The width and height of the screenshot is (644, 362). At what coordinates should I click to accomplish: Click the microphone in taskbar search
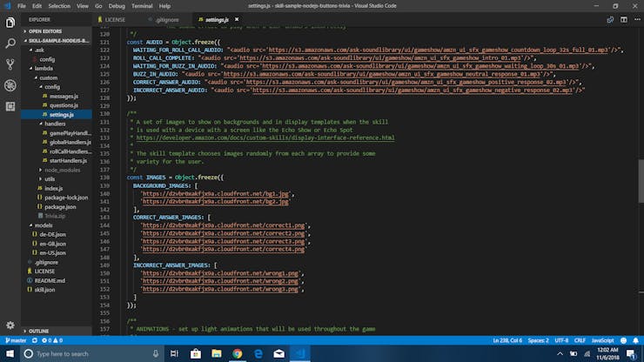pos(156,354)
